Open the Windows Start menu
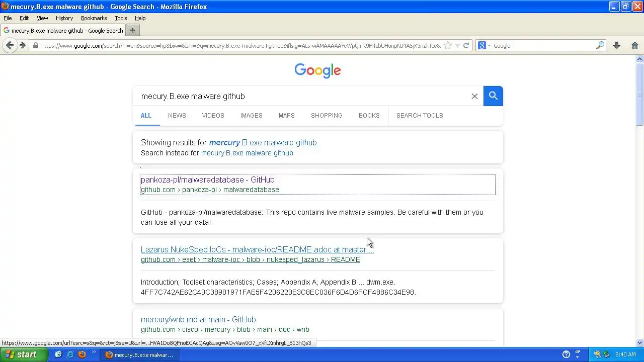This screenshot has width=644, height=362. click(24, 354)
